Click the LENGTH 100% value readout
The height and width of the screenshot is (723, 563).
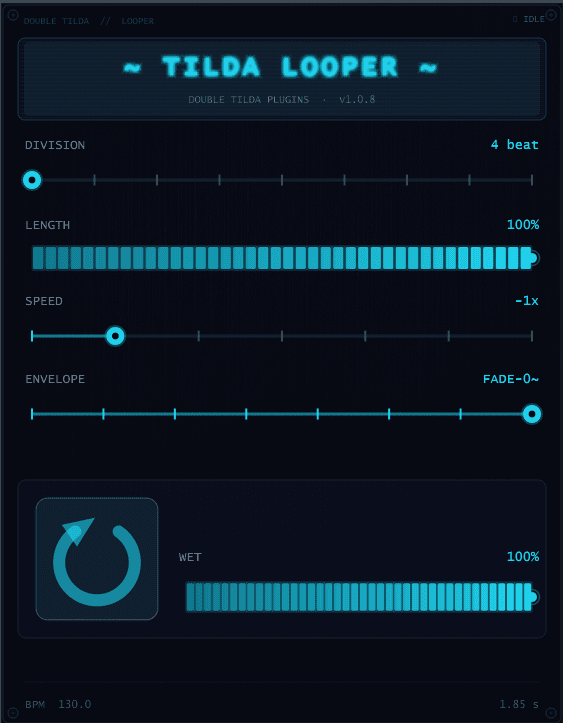tap(523, 225)
